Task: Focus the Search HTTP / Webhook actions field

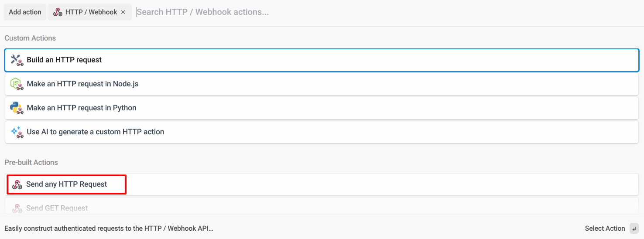Action: [388, 12]
